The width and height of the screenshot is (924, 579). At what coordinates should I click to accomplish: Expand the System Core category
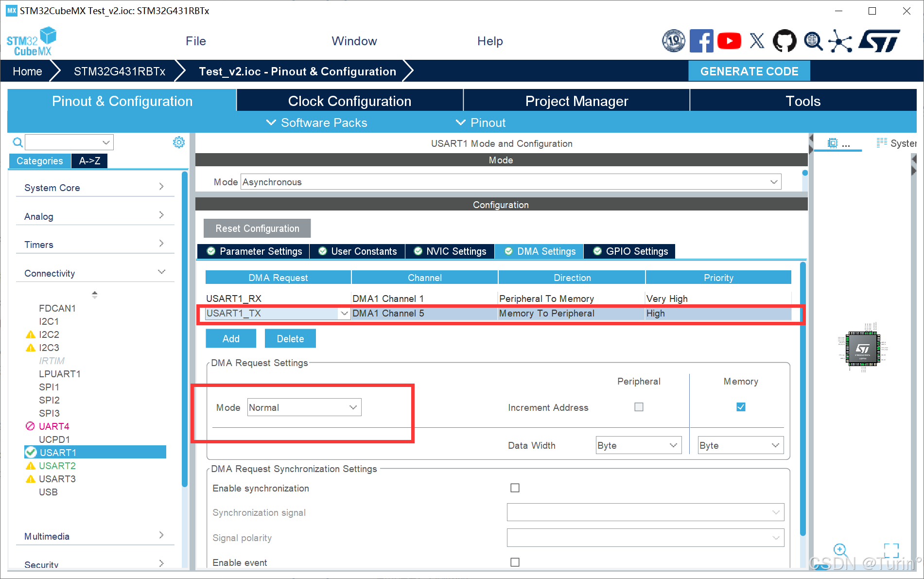(95, 188)
